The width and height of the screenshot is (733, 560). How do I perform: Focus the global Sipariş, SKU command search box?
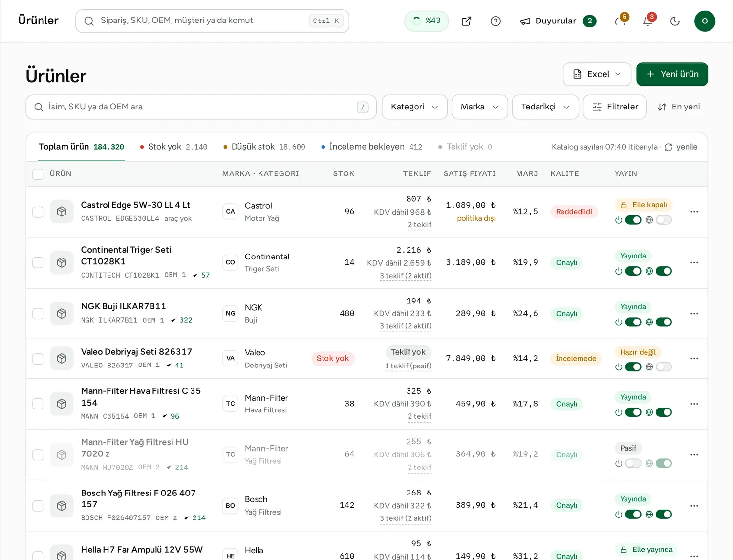(x=212, y=21)
